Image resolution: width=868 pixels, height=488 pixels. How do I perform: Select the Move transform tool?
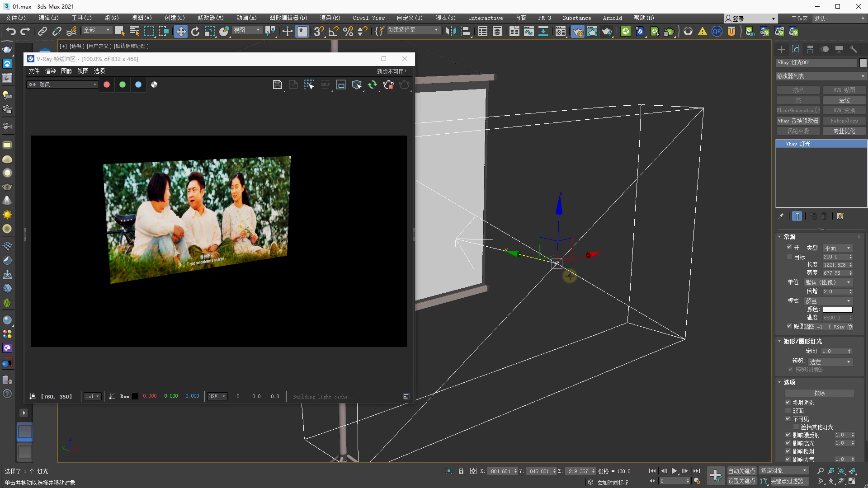tap(180, 31)
